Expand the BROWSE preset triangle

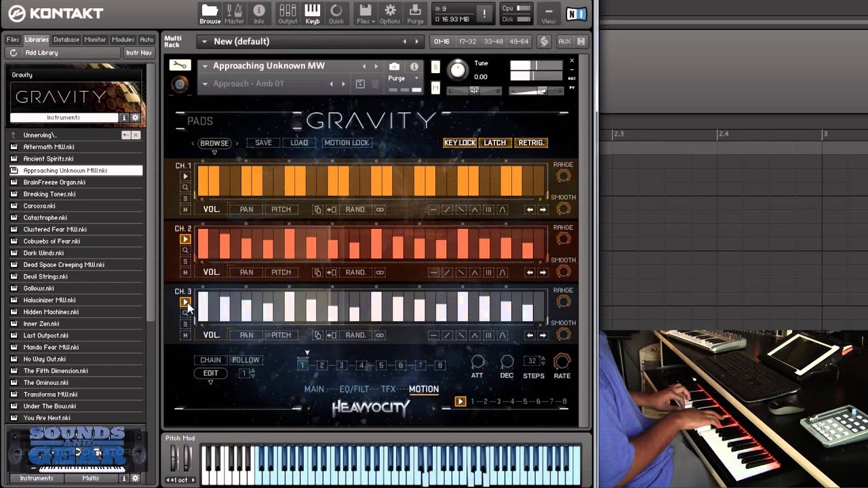pos(214,152)
